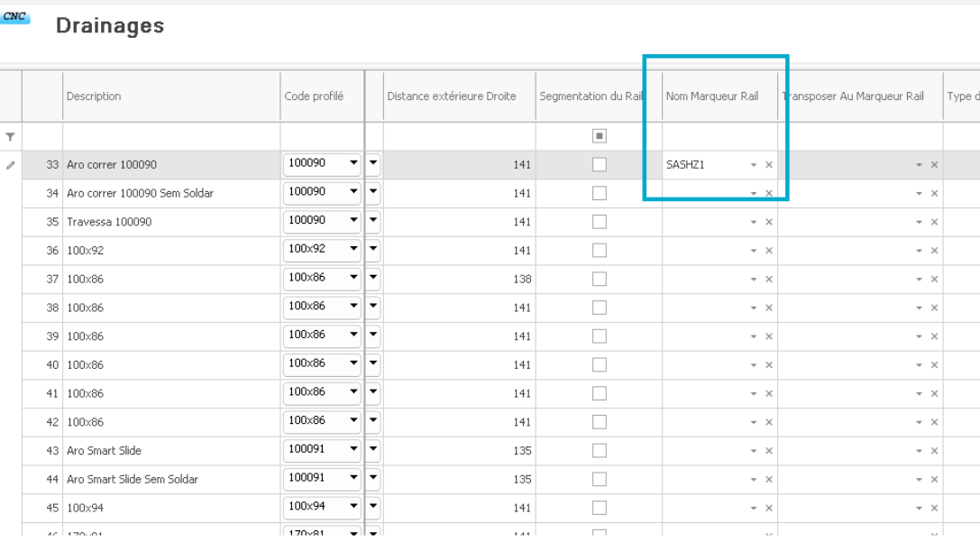The height and width of the screenshot is (542, 980).
Task: Check Segmentation du Rail for 100x94
Action: [600, 508]
